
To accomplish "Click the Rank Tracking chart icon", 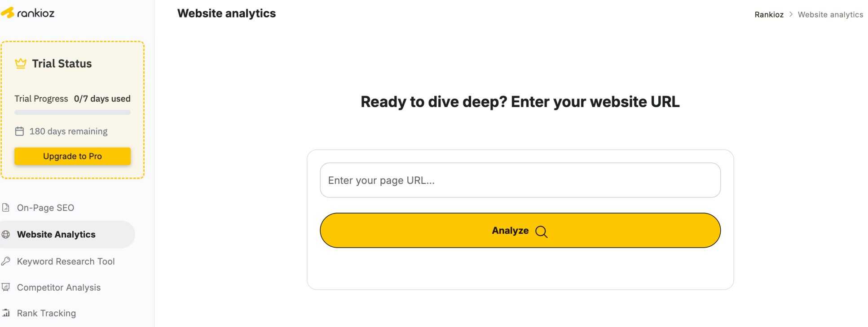I will [x=6, y=313].
